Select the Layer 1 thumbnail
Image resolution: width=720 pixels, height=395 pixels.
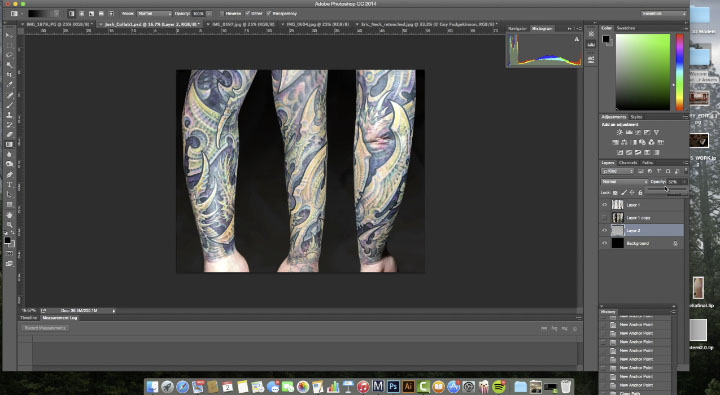pyautogui.click(x=618, y=205)
